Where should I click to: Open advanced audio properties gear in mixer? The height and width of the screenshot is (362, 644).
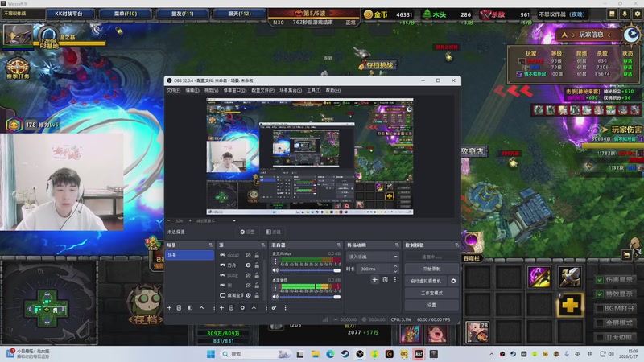274,307
